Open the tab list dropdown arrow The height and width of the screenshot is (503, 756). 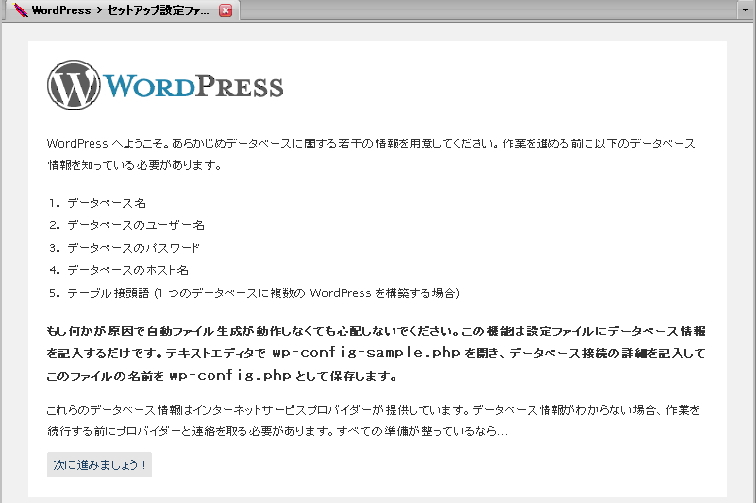745,10
